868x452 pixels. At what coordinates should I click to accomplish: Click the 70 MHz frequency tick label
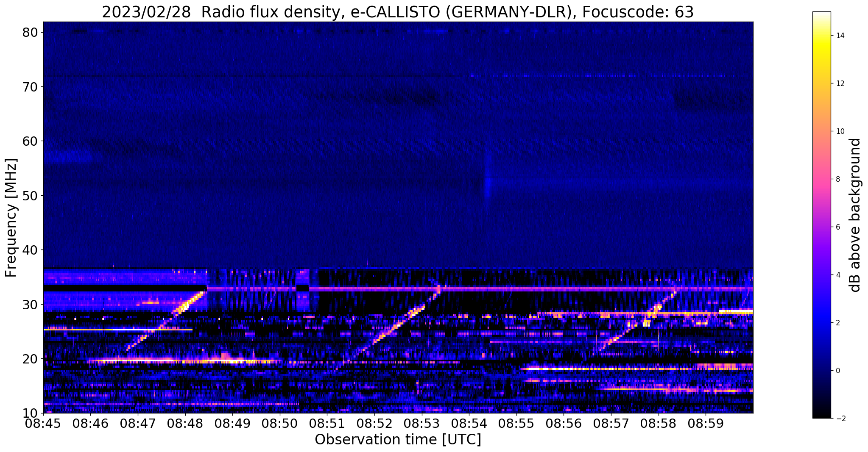(31, 87)
